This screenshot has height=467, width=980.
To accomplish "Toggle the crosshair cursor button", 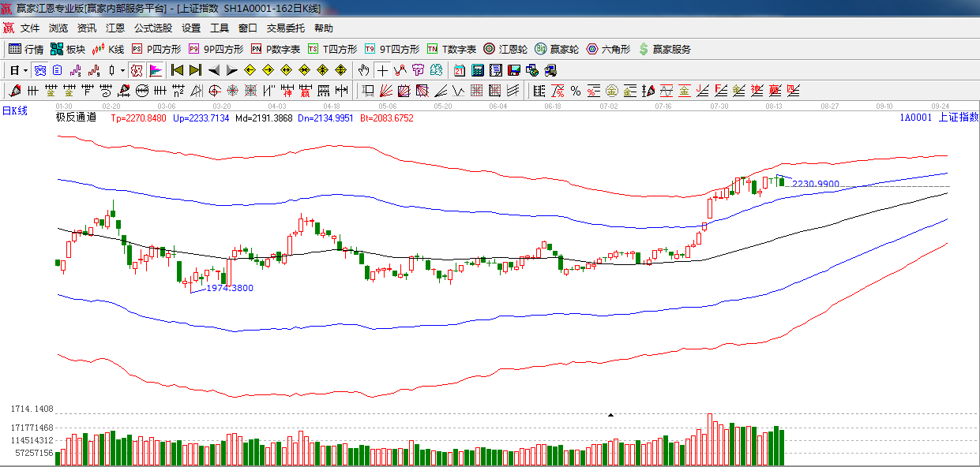I will point(382,70).
